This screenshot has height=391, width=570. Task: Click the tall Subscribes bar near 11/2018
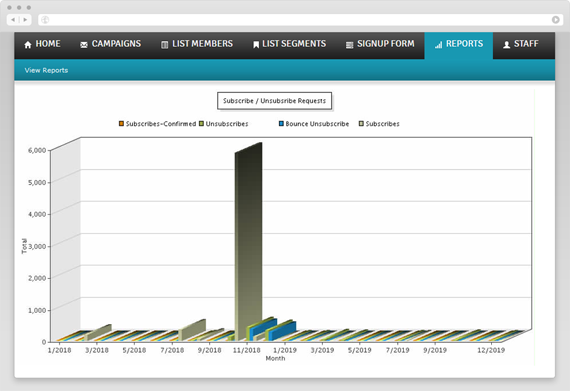[248, 240]
